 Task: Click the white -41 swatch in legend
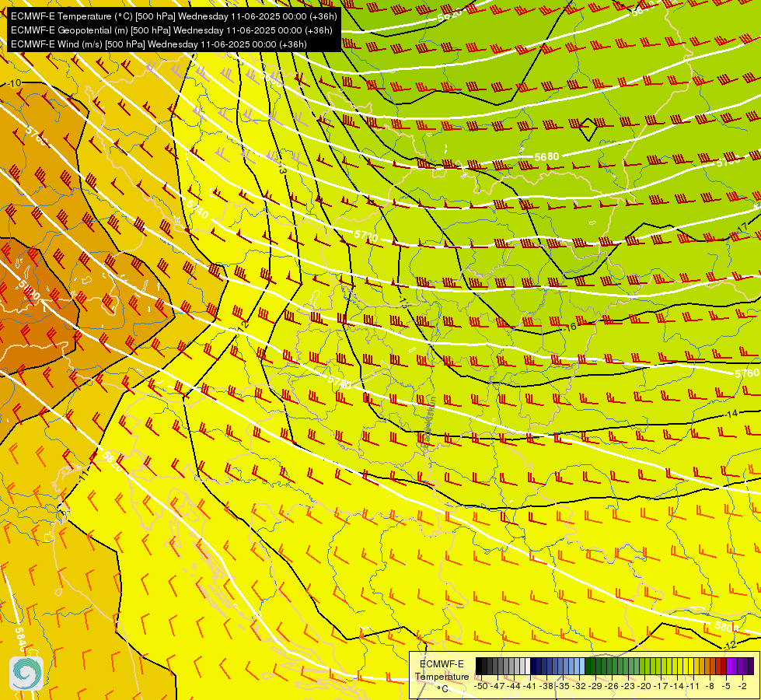point(528,666)
